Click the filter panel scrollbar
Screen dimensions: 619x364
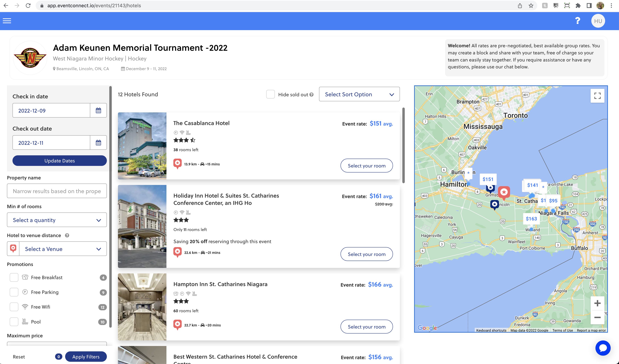click(x=110, y=207)
